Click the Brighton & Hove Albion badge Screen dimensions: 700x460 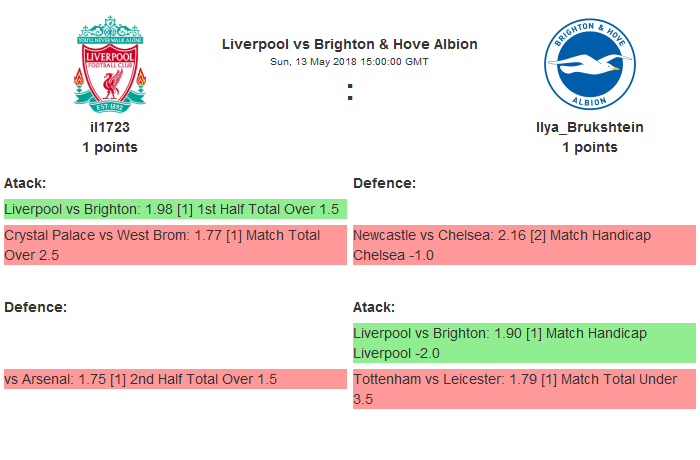(589, 65)
